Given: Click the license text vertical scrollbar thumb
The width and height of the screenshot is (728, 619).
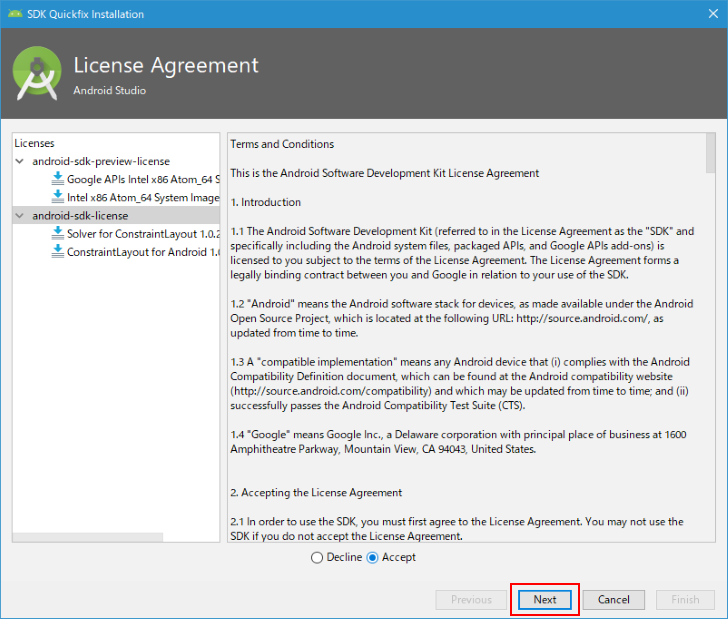Looking at the screenshot, I should [x=710, y=153].
